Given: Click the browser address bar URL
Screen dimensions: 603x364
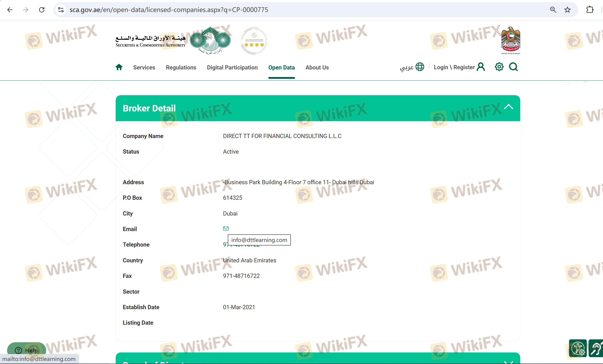Looking at the screenshot, I should (x=169, y=10).
